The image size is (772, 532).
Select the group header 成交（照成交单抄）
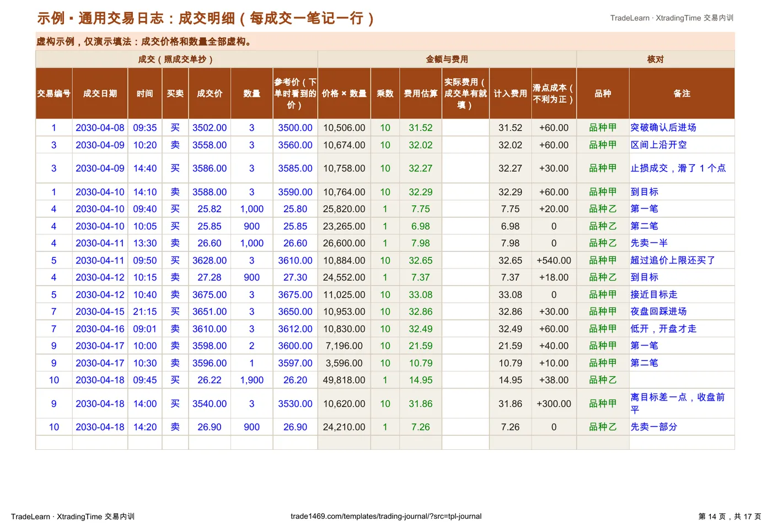[176, 59]
